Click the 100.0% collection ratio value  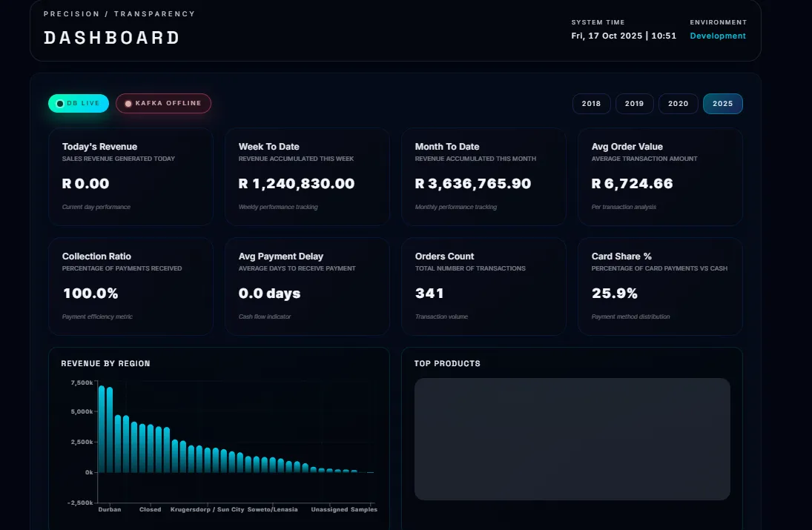90,294
